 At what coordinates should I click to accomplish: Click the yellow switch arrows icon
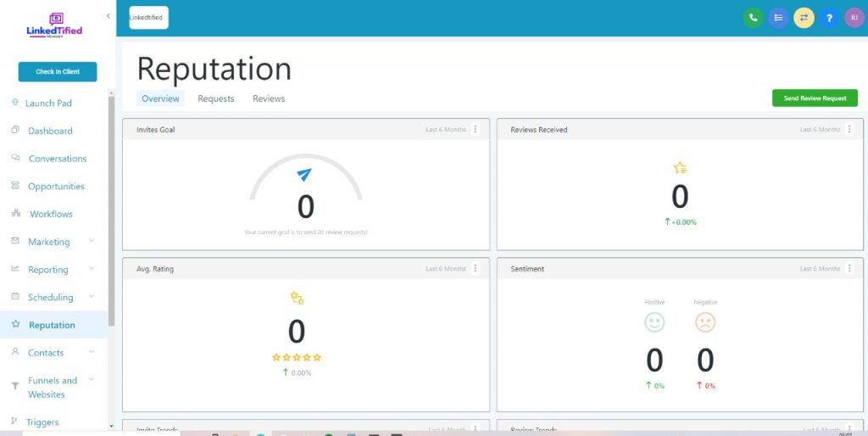click(x=804, y=18)
